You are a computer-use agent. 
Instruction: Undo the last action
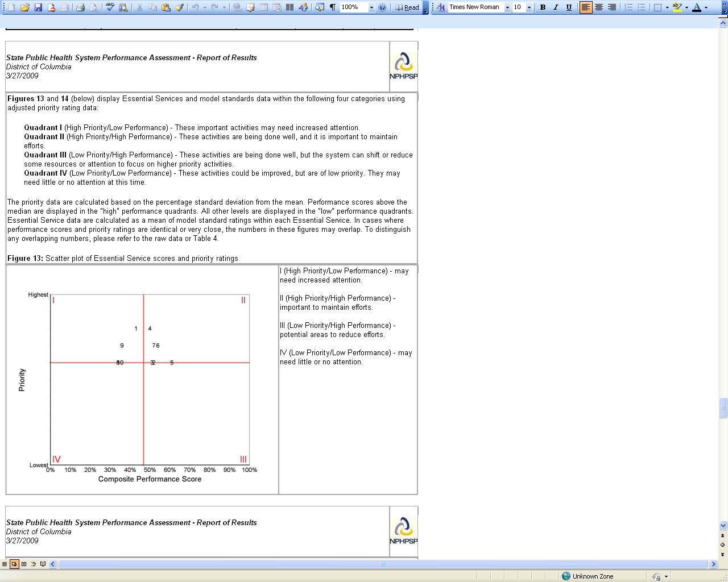[195, 7]
